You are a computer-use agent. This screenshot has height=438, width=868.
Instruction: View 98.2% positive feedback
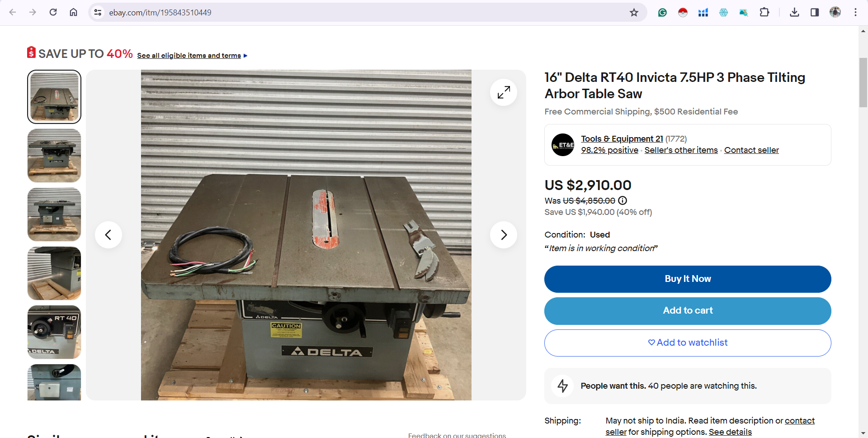[609, 150]
